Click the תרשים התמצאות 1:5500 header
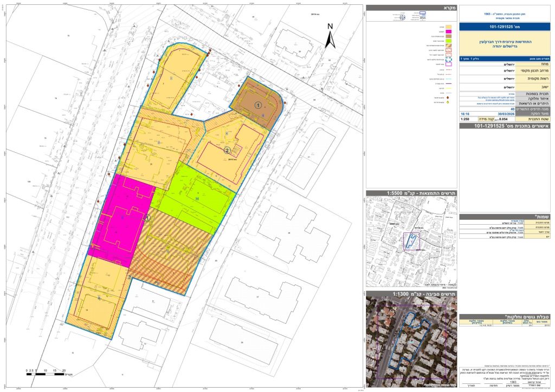Screen dimensions: 555x392 (412, 193)
